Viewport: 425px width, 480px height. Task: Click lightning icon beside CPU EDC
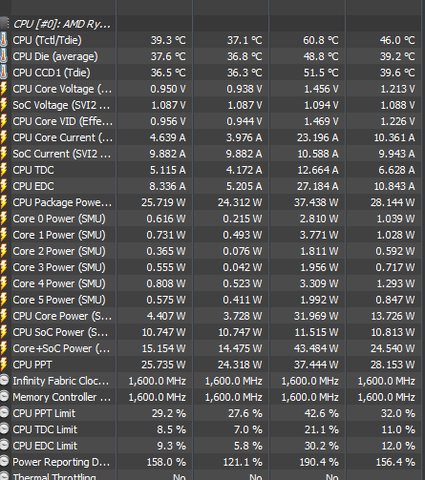point(4,186)
